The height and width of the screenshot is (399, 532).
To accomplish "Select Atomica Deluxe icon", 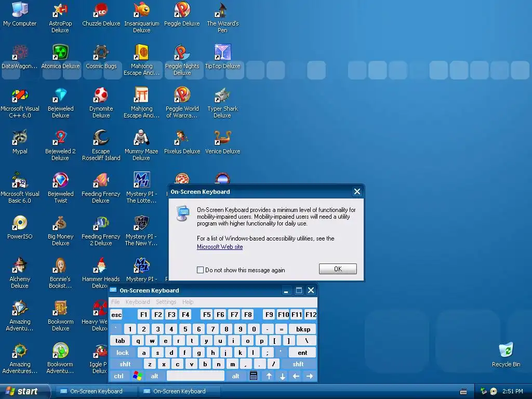I will coord(60,57).
